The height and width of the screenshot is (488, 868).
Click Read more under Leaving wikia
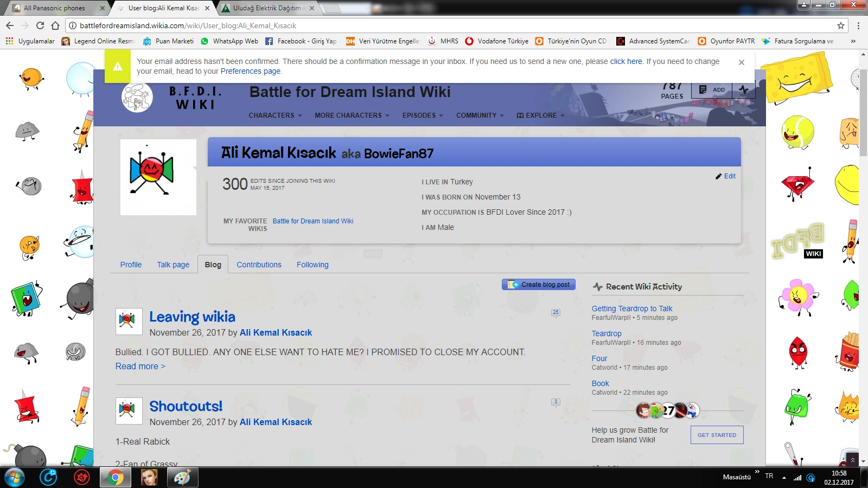(x=141, y=367)
